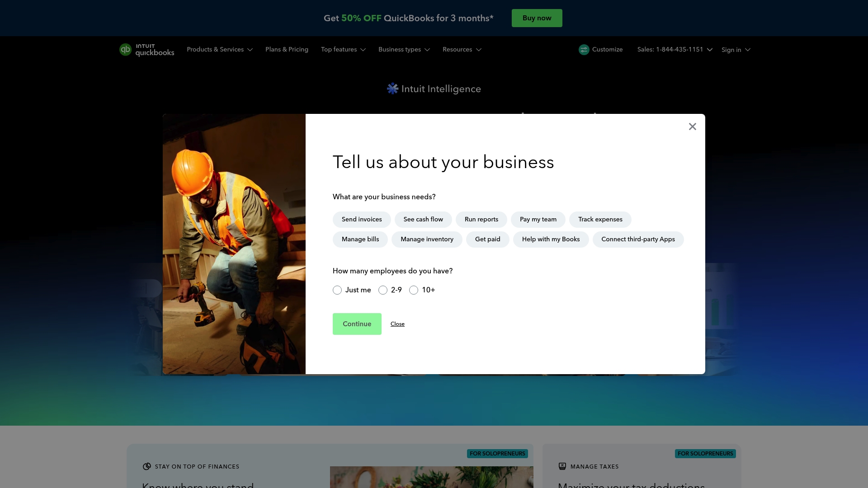
Task: Expand the Products & Services menu
Action: click(x=220, y=50)
